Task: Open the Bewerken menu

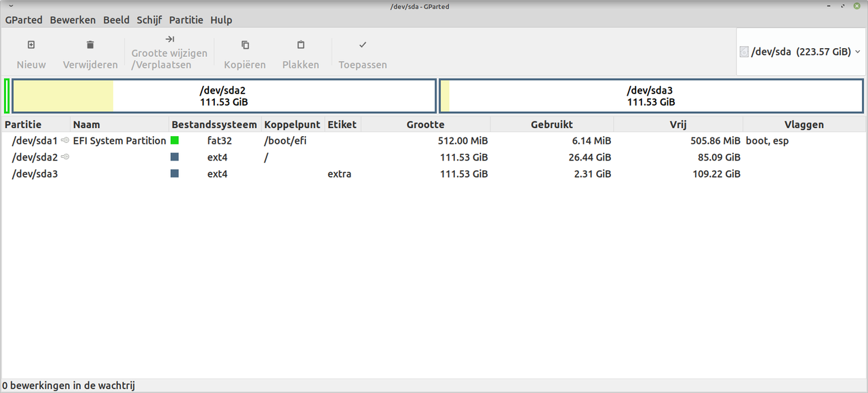Action: [x=73, y=20]
